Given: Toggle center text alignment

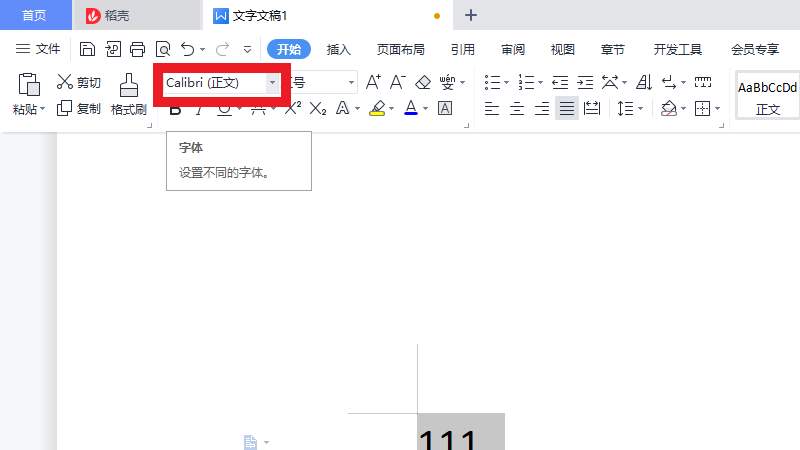Looking at the screenshot, I should click(x=516, y=108).
